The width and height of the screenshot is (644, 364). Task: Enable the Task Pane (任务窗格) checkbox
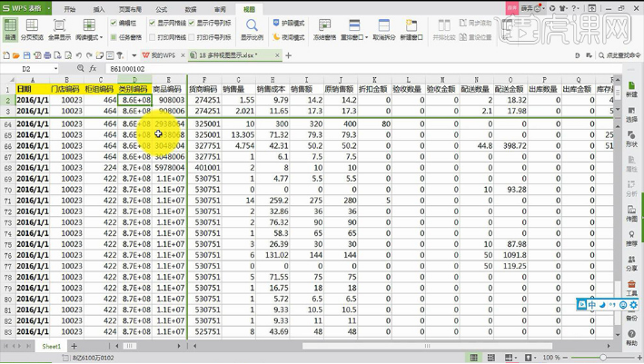tap(114, 37)
